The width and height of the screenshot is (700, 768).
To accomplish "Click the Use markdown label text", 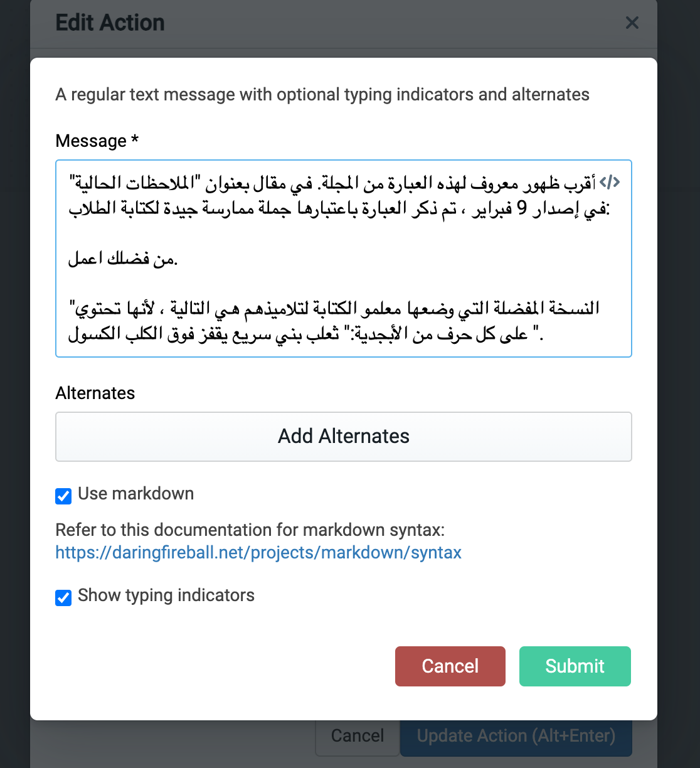I will [135, 494].
